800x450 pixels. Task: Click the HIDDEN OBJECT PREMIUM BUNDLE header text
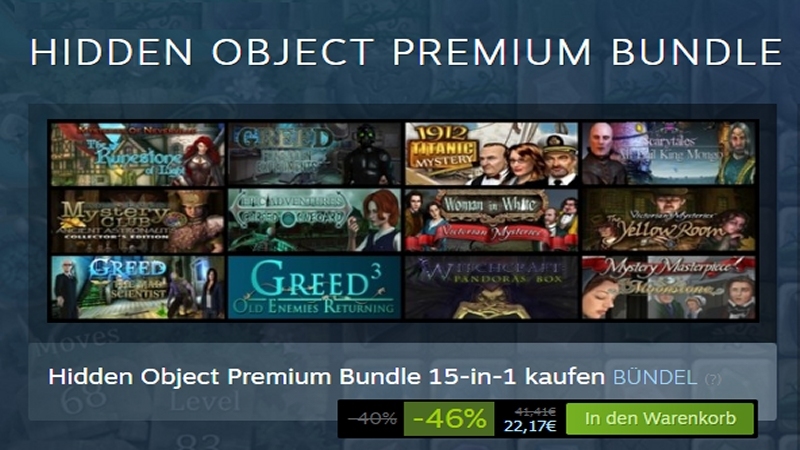(x=406, y=52)
